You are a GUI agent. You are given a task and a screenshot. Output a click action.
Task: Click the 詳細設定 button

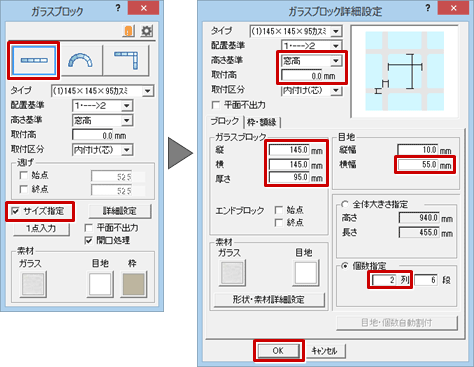coord(119,211)
